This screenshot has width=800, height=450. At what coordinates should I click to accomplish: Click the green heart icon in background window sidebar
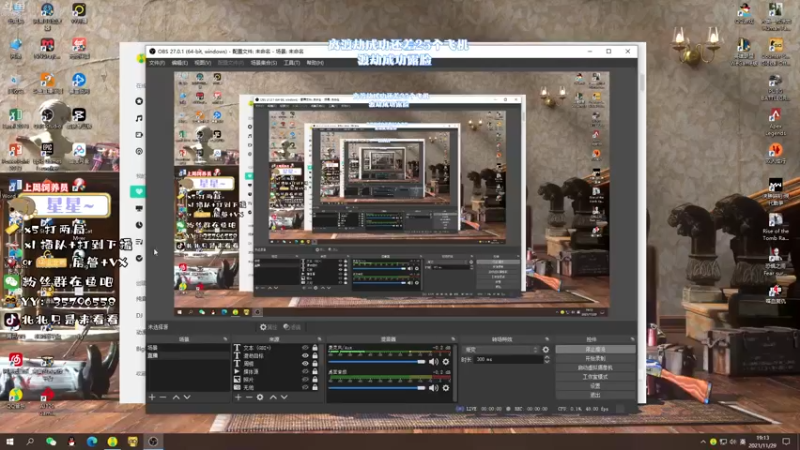(x=138, y=191)
